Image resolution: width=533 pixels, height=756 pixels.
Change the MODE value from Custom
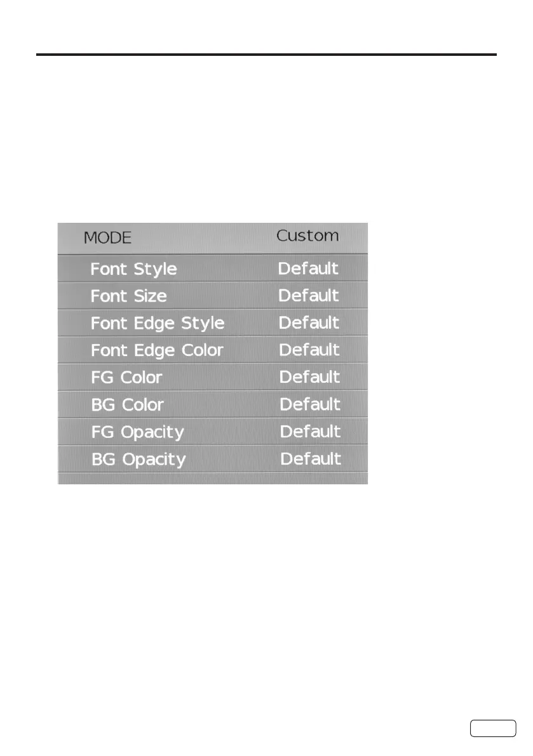click(307, 235)
